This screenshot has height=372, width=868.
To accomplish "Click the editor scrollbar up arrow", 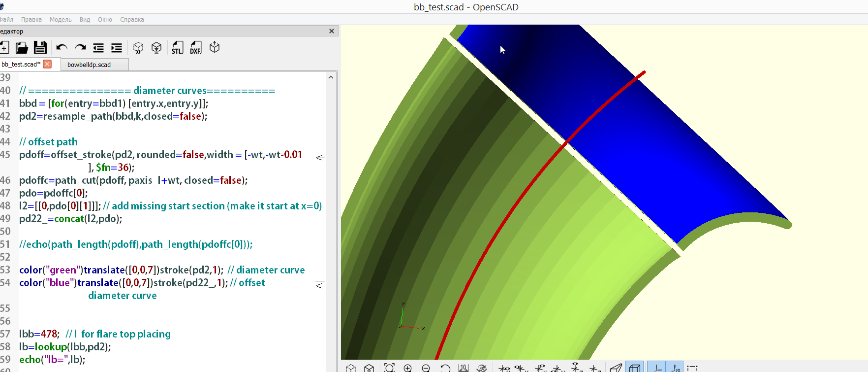I will 331,77.
